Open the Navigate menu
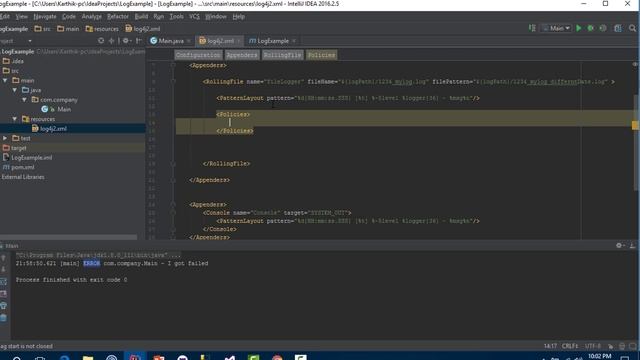 (44, 16)
